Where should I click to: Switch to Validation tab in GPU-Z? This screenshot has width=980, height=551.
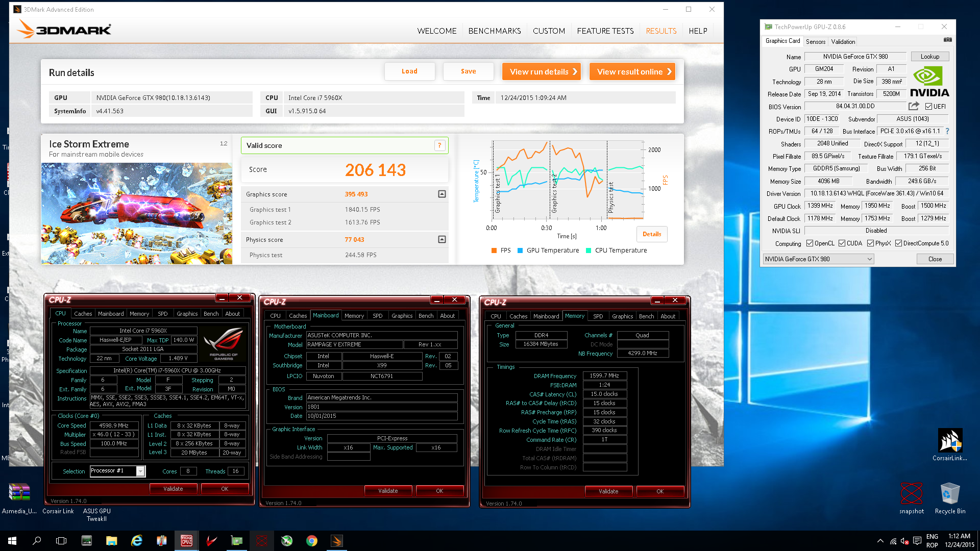click(x=843, y=42)
